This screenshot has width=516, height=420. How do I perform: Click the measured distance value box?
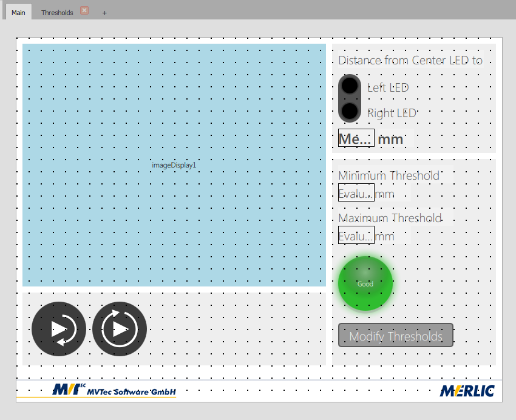tap(356, 138)
